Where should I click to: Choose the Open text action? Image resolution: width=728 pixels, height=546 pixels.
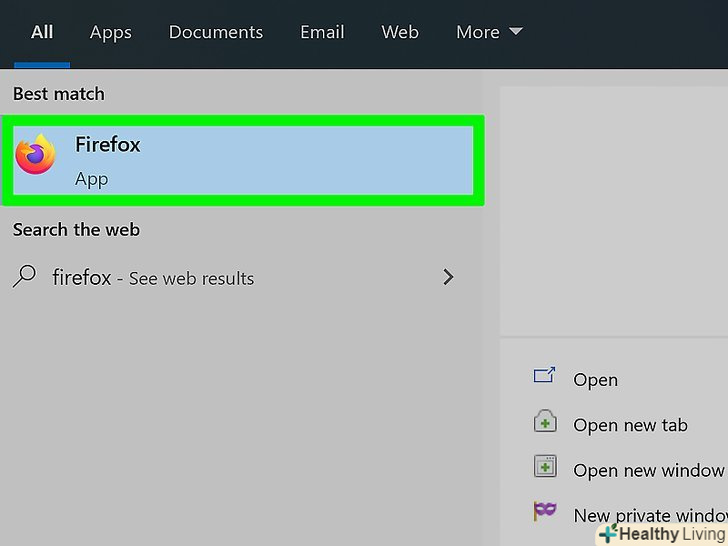pos(595,380)
